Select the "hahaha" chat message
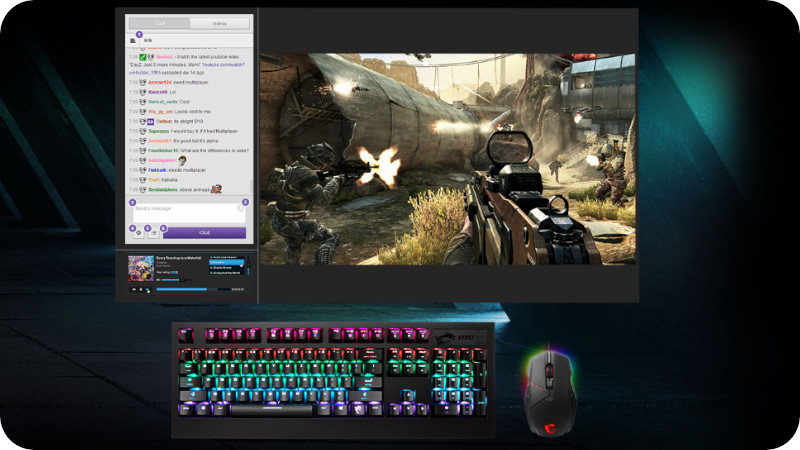 click(x=169, y=180)
